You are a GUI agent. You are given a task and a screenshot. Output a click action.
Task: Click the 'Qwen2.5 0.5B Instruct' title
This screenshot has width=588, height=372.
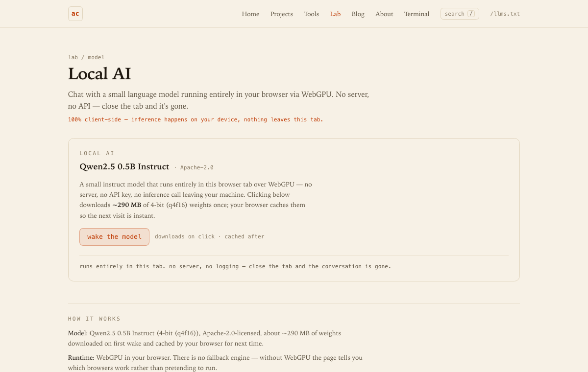[x=124, y=166]
